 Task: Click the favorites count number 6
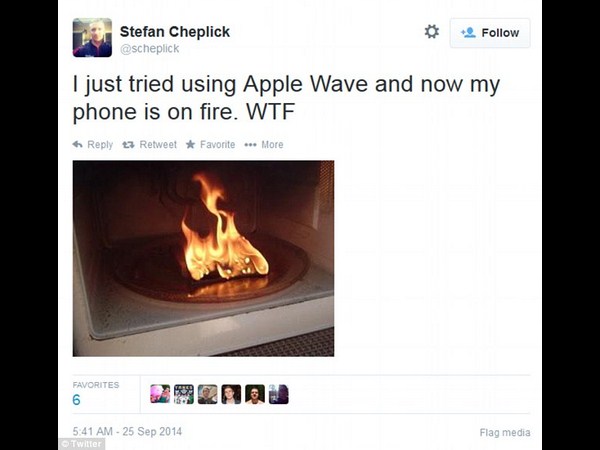[76, 400]
